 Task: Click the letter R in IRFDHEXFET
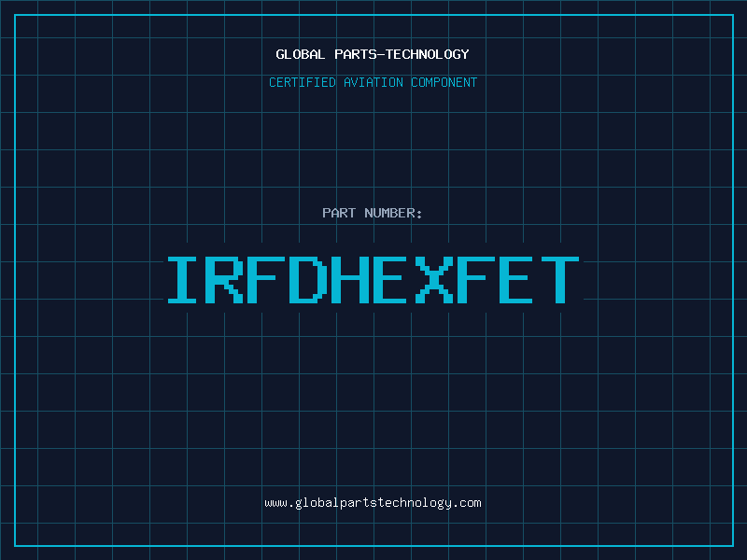(224, 280)
